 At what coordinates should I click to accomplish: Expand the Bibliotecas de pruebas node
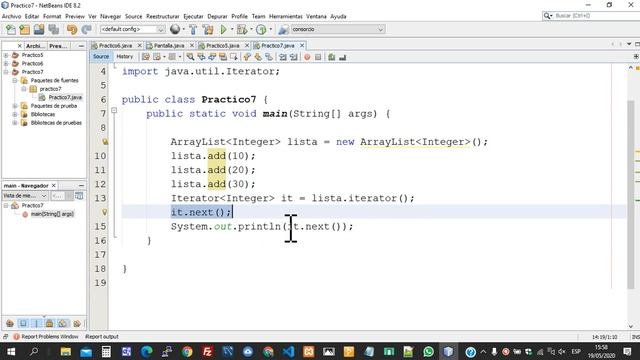pyautogui.click(x=15, y=123)
